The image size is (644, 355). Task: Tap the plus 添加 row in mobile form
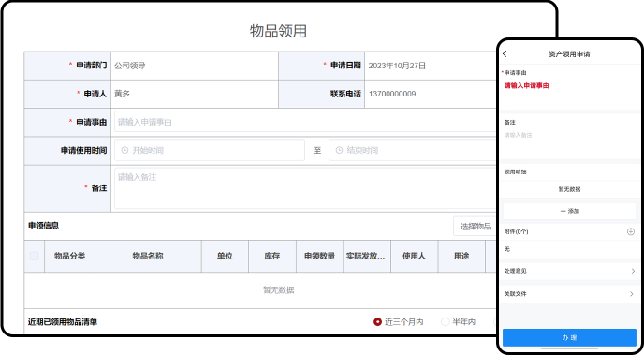[570, 211]
